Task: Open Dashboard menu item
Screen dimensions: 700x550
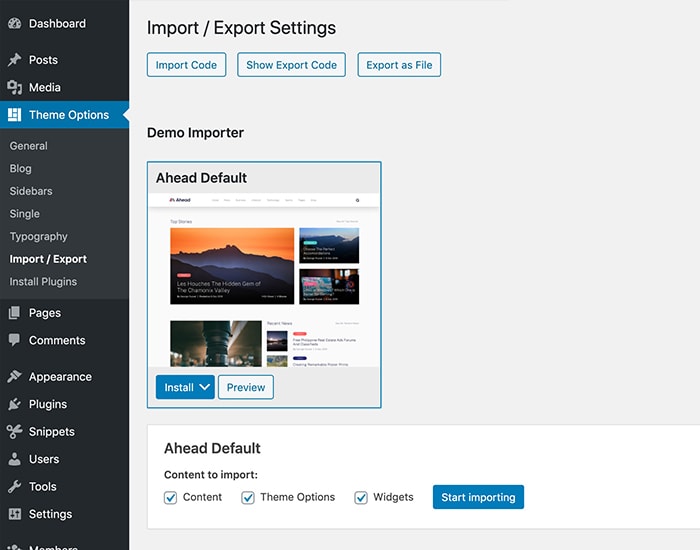Action: pos(57,24)
